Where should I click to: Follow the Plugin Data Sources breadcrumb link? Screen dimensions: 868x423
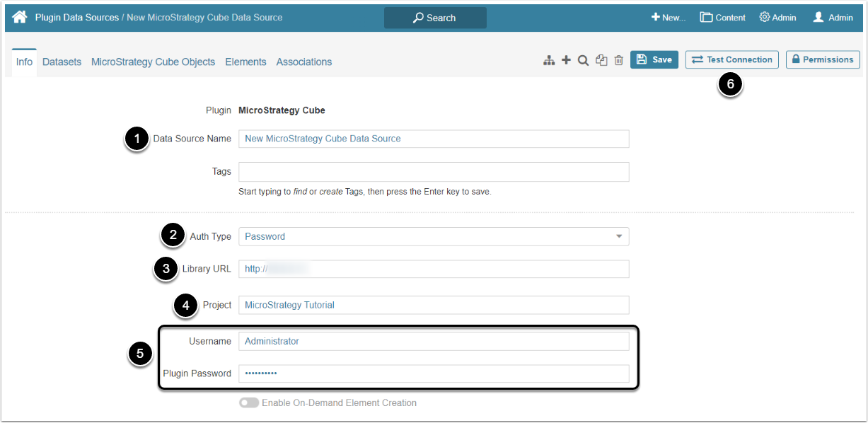[x=77, y=17]
